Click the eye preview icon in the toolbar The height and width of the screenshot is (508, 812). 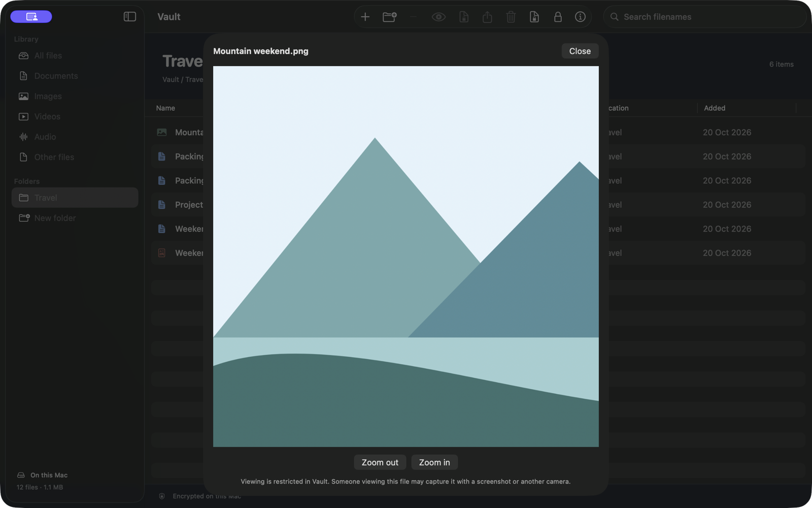[438, 17]
